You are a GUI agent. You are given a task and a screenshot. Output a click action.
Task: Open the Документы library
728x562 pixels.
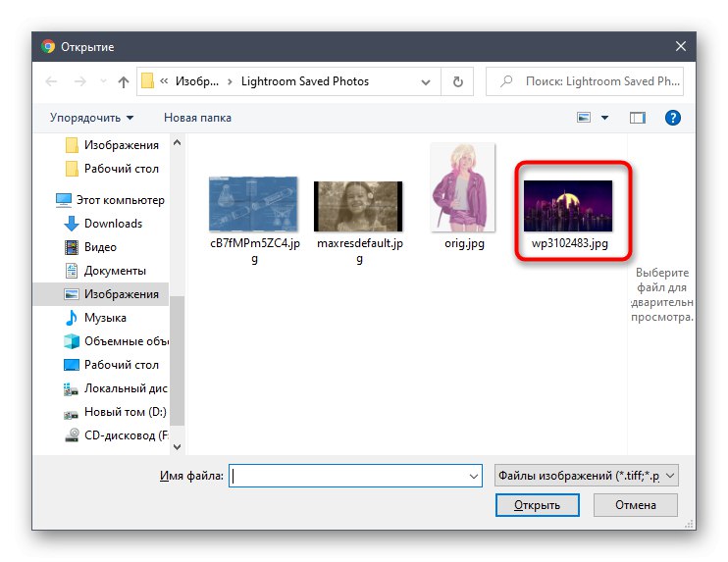pyautogui.click(x=105, y=271)
